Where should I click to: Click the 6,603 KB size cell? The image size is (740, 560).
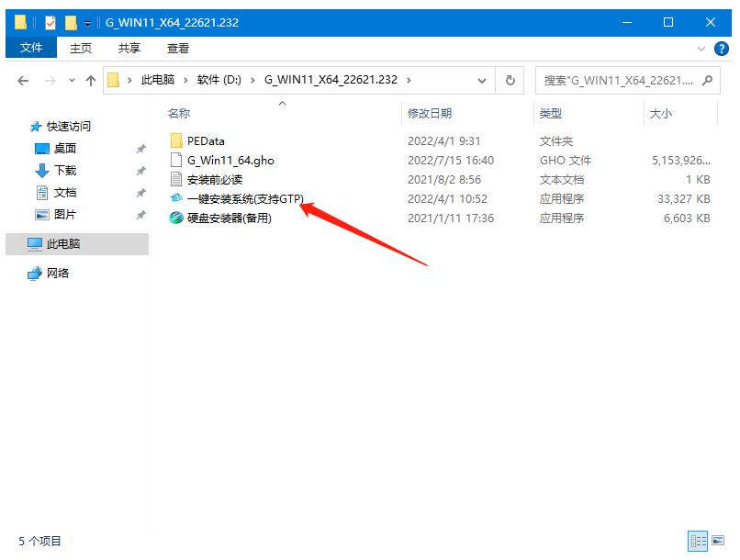coord(687,218)
